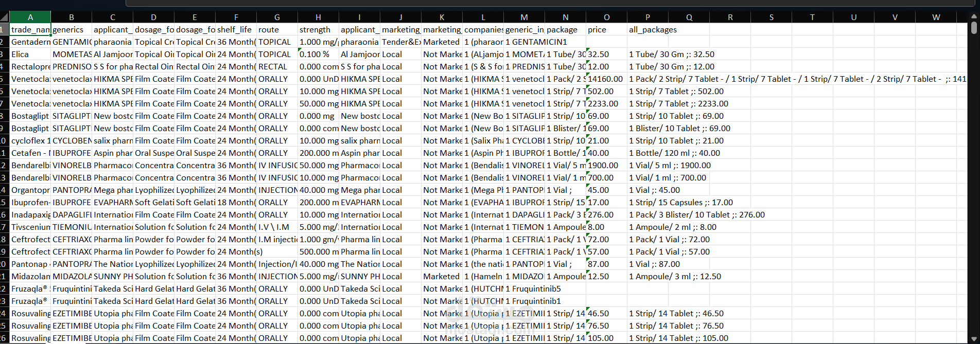Viewport: 980px width, 344px height.
Task: Select column P header
Action: [x=647, y=17]
